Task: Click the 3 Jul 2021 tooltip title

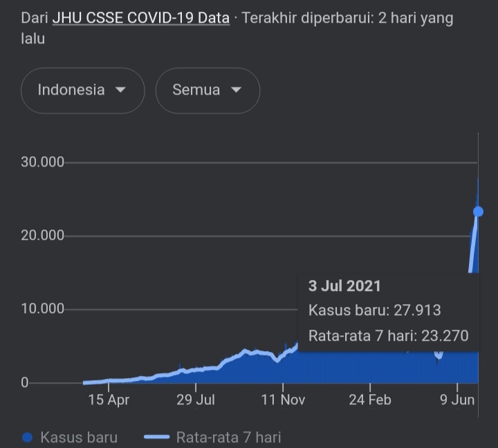Action: [x=344, y=286]
